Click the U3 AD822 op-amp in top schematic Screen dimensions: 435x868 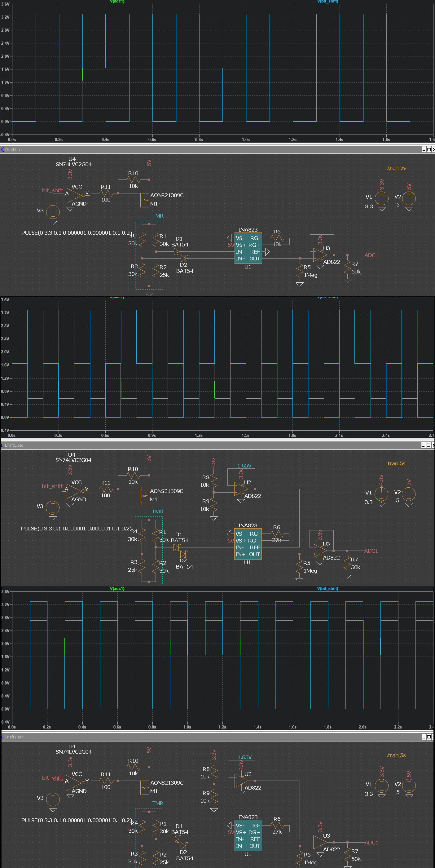pos(319,255)
